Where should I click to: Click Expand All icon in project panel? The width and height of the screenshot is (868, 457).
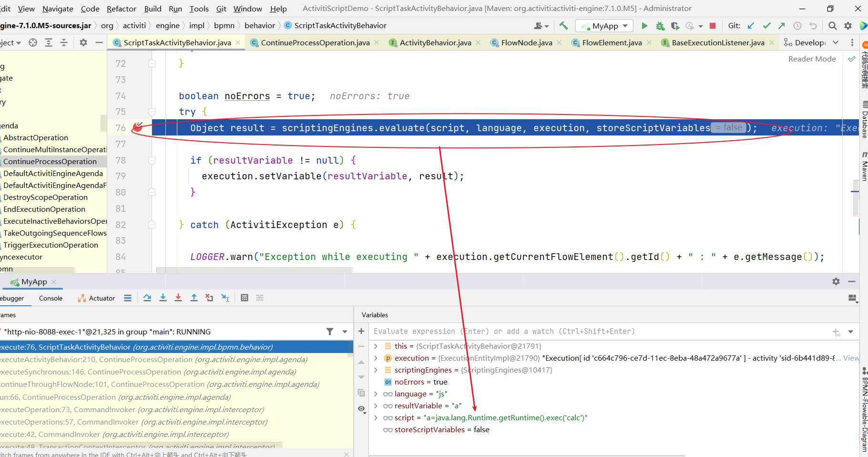(x=49, y=42)
